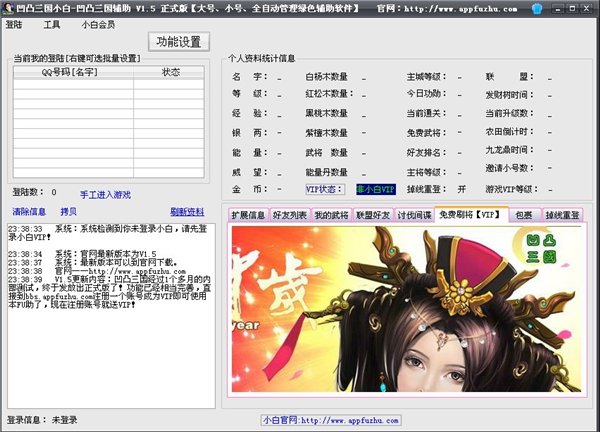
Task: Click the 九龙鼎时间 label
Action: 509,150
